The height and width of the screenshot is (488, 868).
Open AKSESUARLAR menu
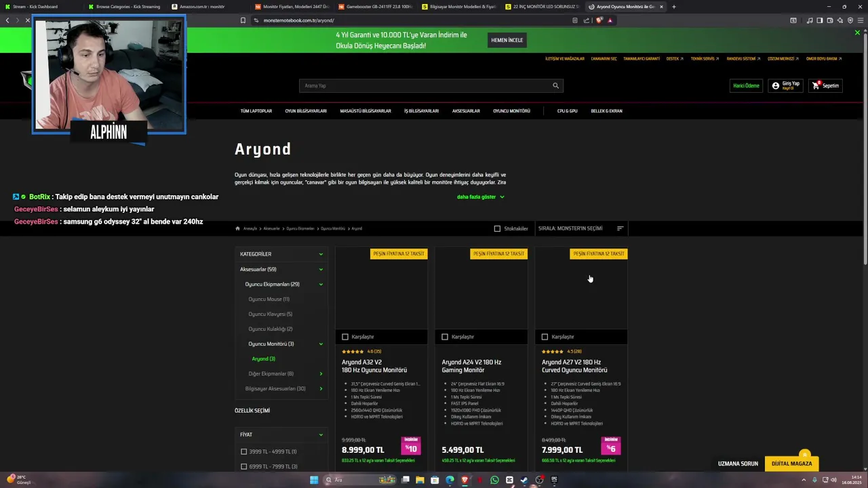point(466,110)
